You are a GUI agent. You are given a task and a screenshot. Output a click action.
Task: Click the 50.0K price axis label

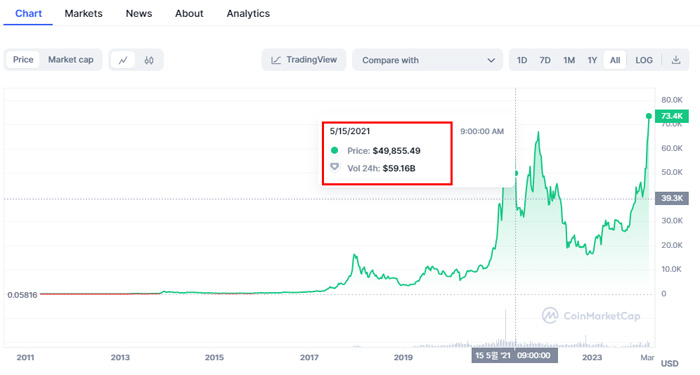671,172
